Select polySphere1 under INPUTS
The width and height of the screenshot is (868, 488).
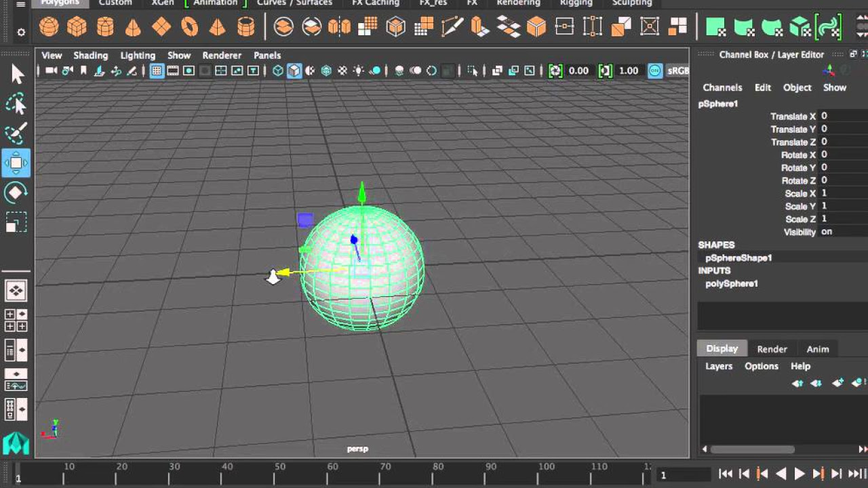click(x=731, y=283)
